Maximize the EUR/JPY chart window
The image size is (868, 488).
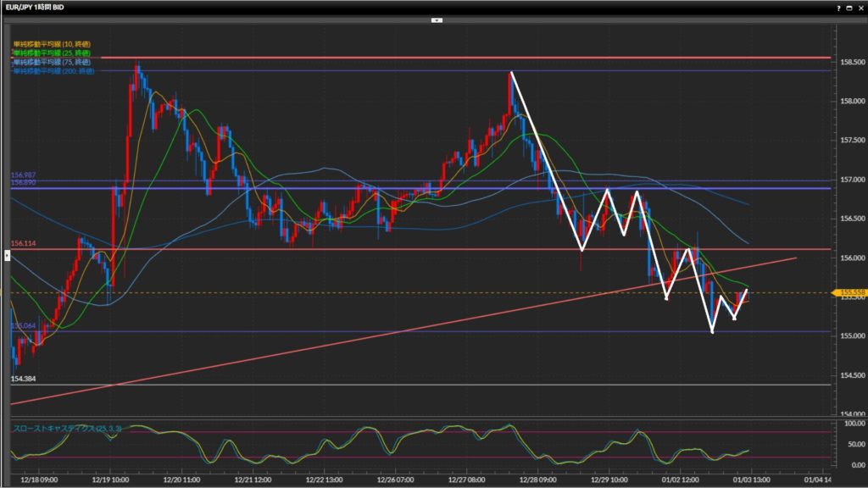tap(849, 7)
